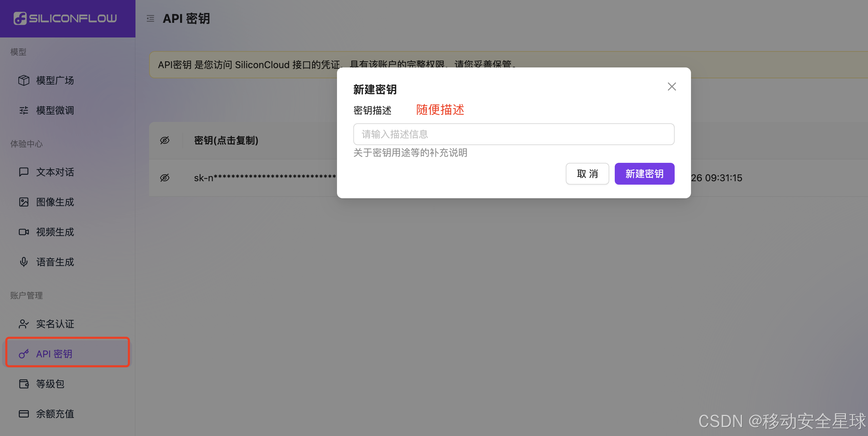Open 实名认证 user check icon
Viewport: 868px width, 436px height.
coord(24,324)
